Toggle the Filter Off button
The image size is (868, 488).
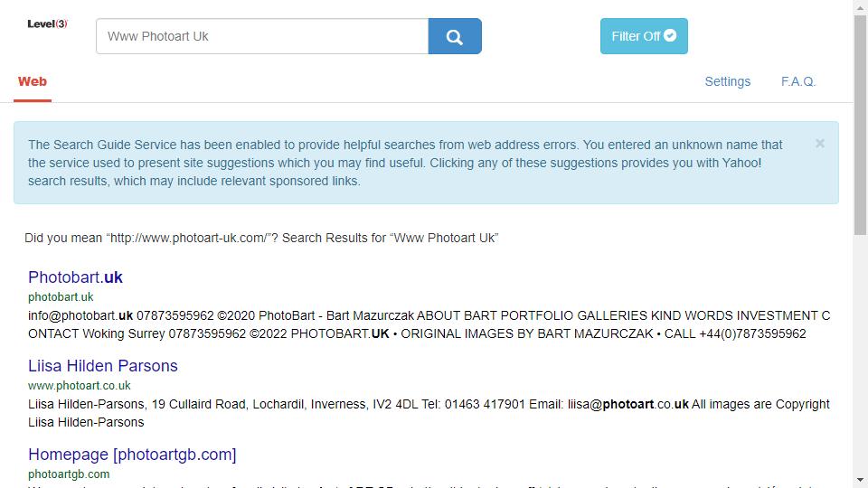click(x=644, y=36)
